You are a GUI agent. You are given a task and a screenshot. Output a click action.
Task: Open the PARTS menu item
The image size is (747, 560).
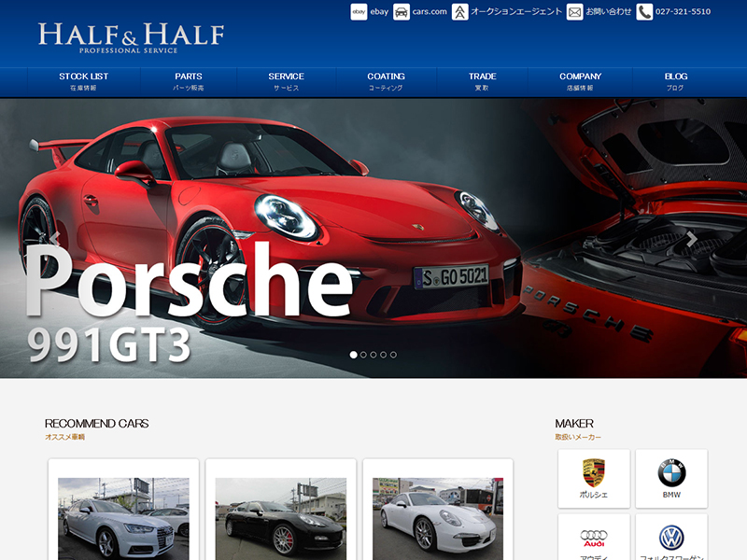click(189, 82)
